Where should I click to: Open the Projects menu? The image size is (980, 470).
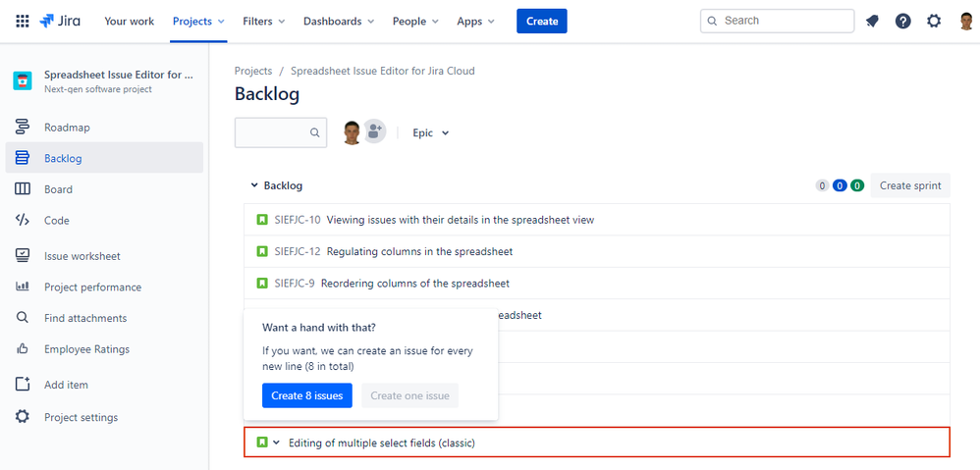(198, 22)
